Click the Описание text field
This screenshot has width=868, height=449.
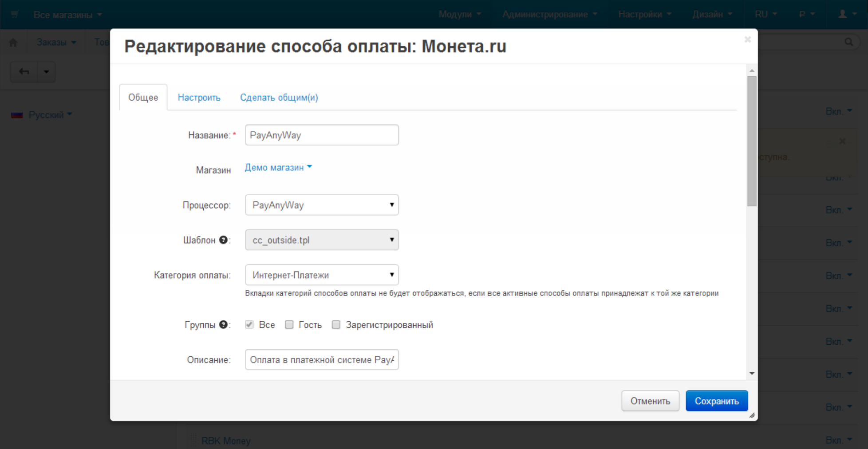322,359
